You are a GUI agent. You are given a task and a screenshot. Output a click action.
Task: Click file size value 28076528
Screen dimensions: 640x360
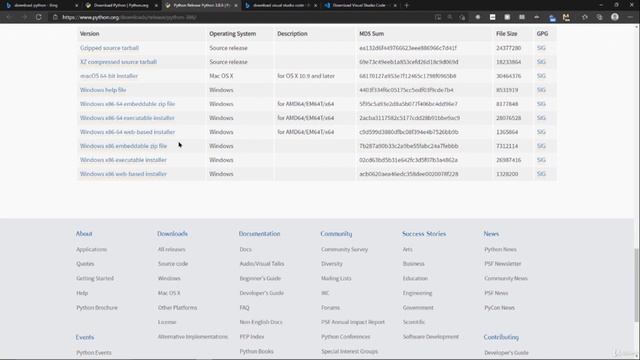[509, 118]
